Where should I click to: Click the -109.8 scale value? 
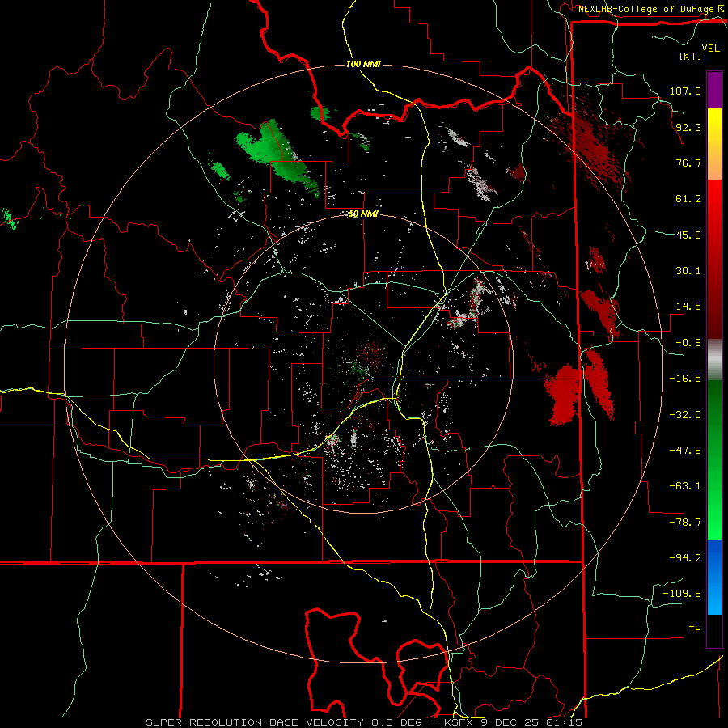tap(682, 594)
